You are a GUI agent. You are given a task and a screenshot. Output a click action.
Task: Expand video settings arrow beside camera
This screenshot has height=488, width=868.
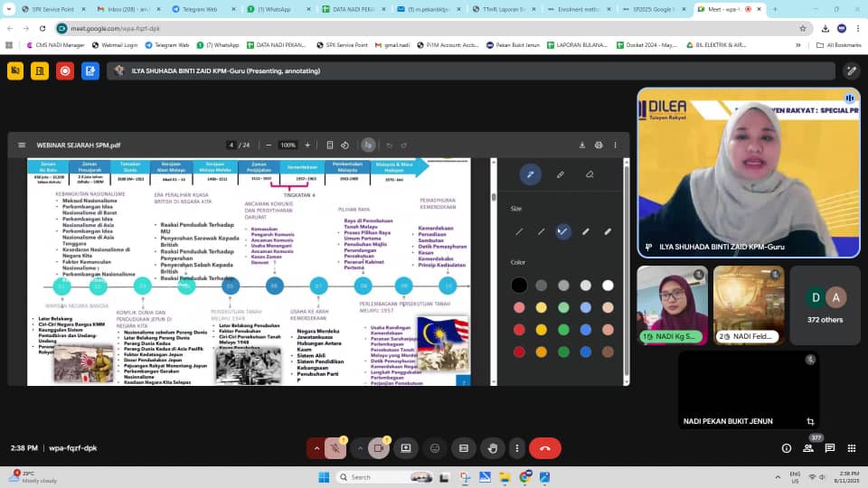tap(360, 447)
